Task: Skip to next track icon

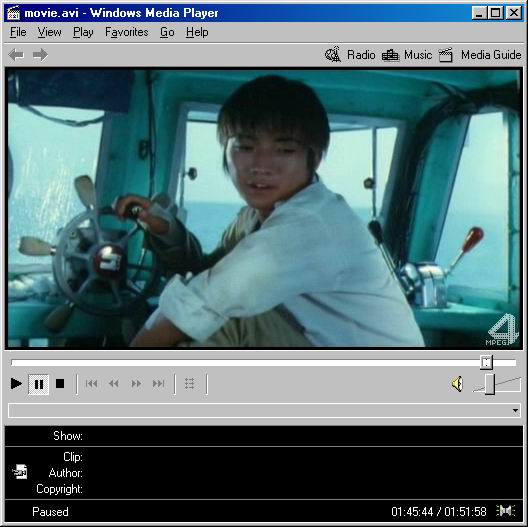Action: [x=158, y=384]
